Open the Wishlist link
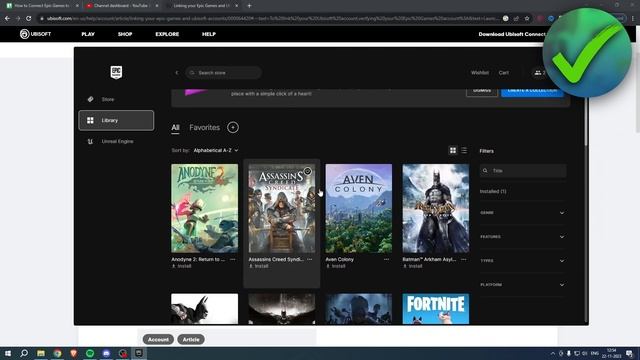The width and height of the screenshot is (640, 360). tap(480, 73)
